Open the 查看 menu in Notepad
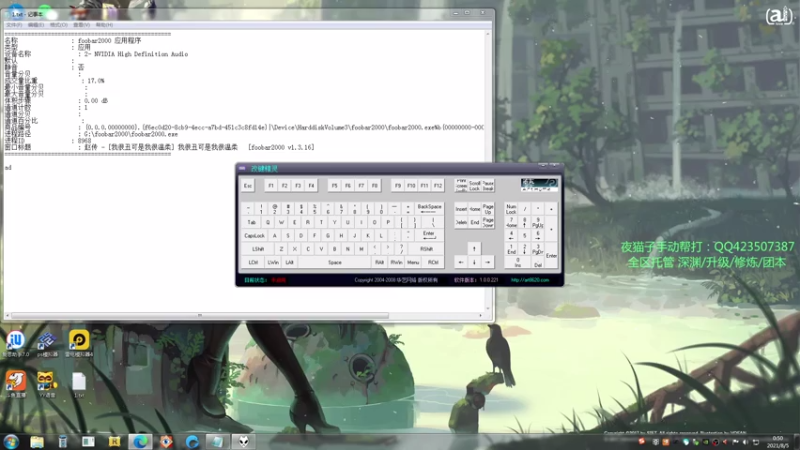Image resolution: width=800 pixels, height=450 pixels. [81, 24]
